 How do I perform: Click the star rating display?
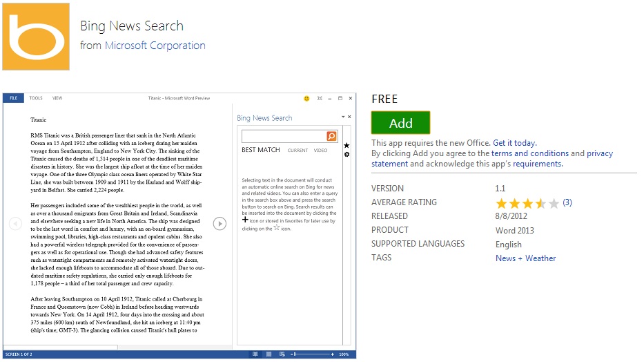coord(527,203)
